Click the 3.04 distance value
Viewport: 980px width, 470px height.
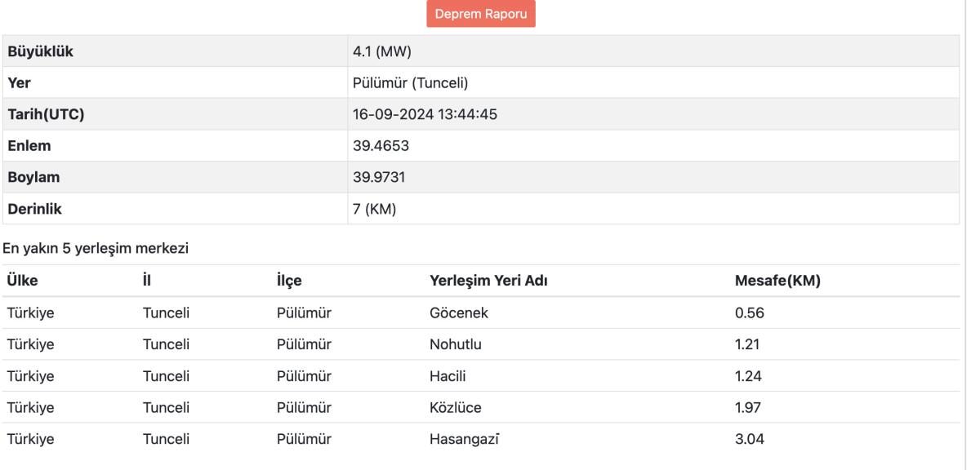[x=750, y=440]
